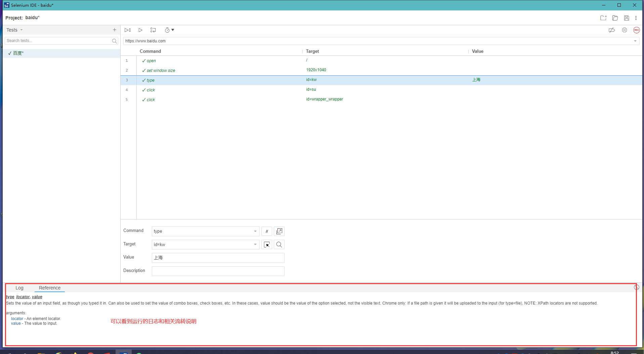
Task: Click the id=kw target cell
Action: point(311,80)
